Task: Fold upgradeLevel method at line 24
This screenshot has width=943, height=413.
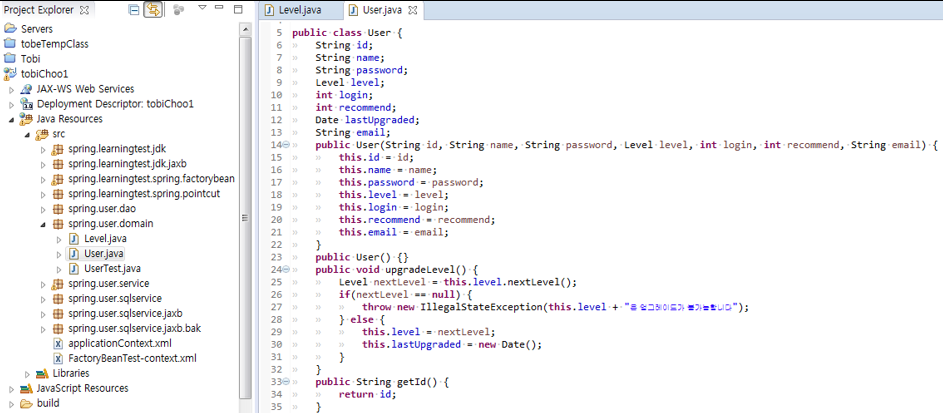Action: (x=286, y=269)
